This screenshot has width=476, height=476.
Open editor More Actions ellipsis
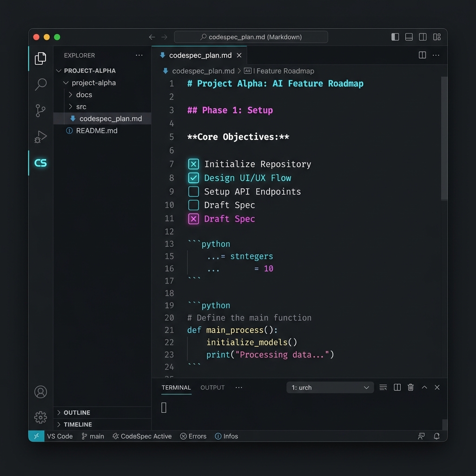tap(436, 55)
